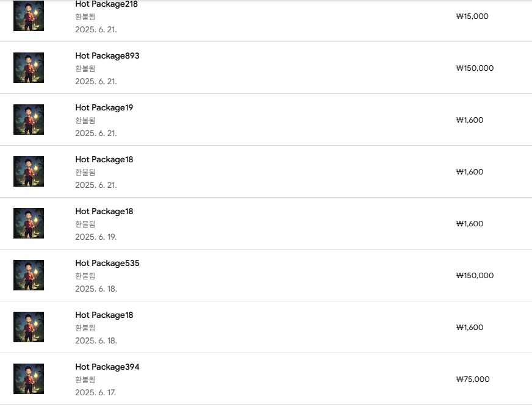Click thumbnail of Hot Package18 dated 2025. 6. 19.
The width and height of the screenshot is (532, 413).
[x=29, y=223]
